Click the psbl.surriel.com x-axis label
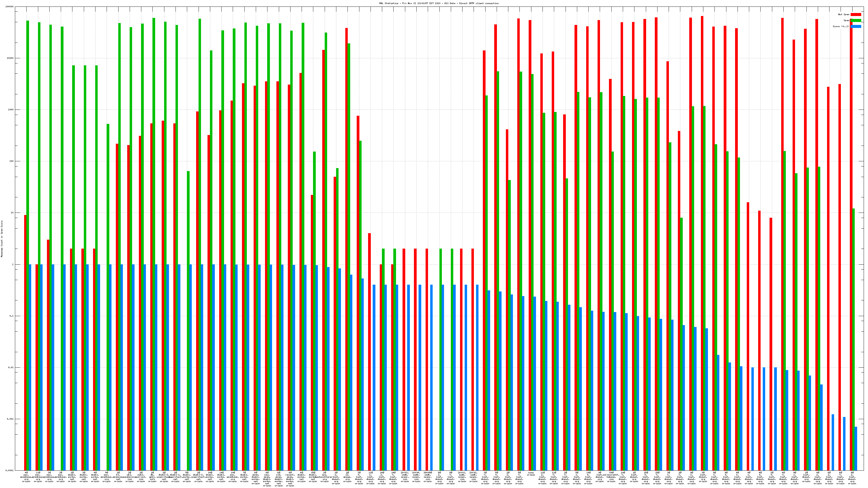This screenshot has height=488, width=868. (141, 477)
